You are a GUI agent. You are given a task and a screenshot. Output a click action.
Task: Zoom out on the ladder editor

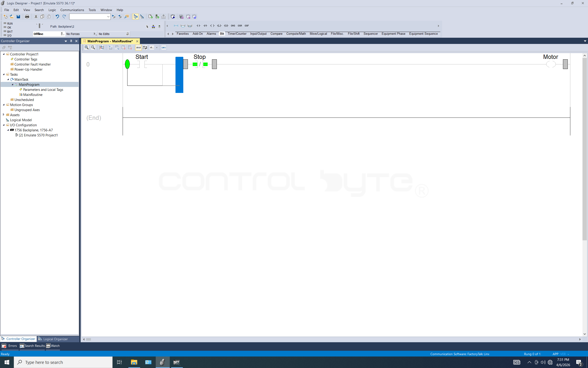click(93, 47)
